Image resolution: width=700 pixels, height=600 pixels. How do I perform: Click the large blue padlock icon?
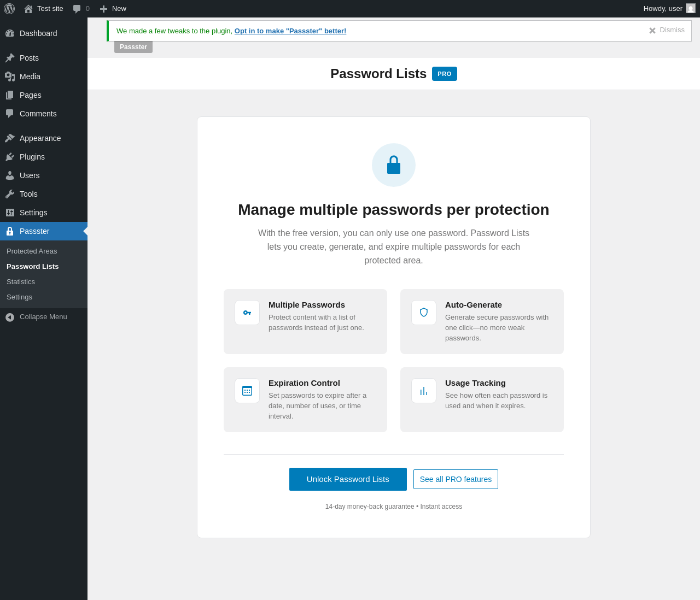394,165
